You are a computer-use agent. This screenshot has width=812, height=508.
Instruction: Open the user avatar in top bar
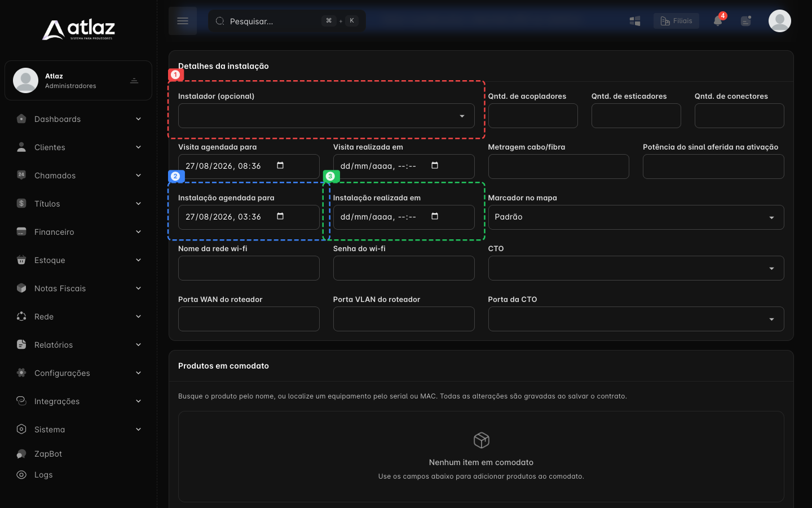tap(780, 21)
